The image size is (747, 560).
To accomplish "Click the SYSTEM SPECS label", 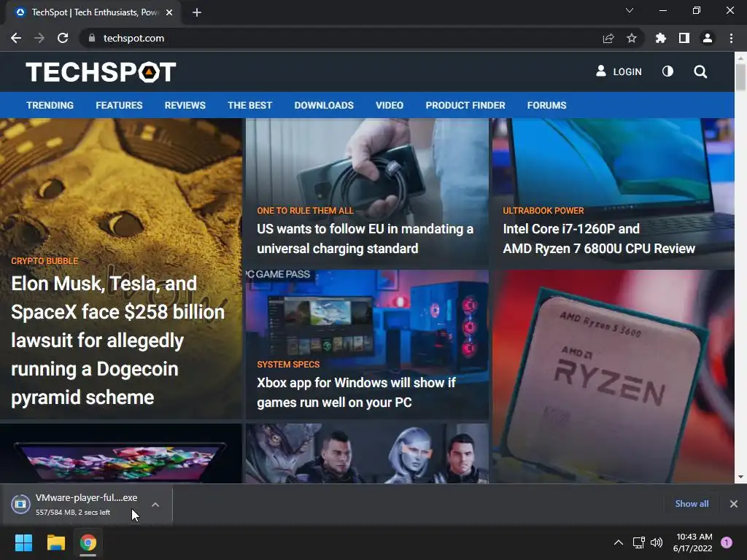I will pyautogui.click(x=288, y=365).
